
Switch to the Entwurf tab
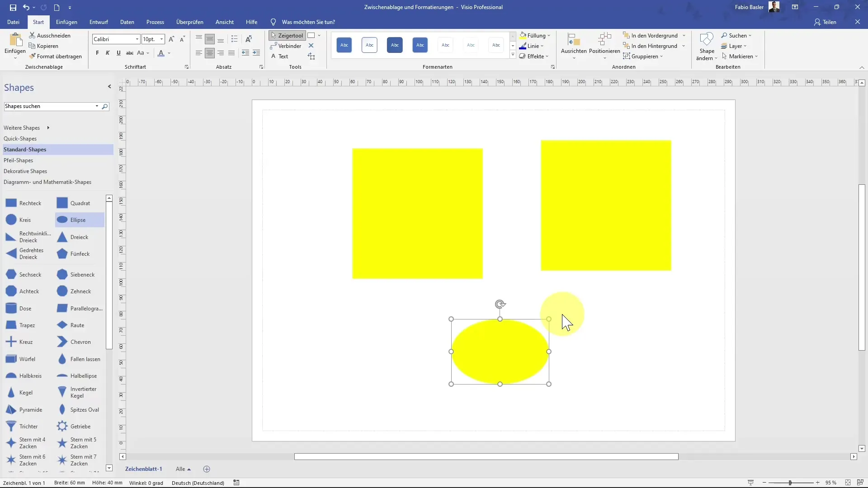(99, 22)
